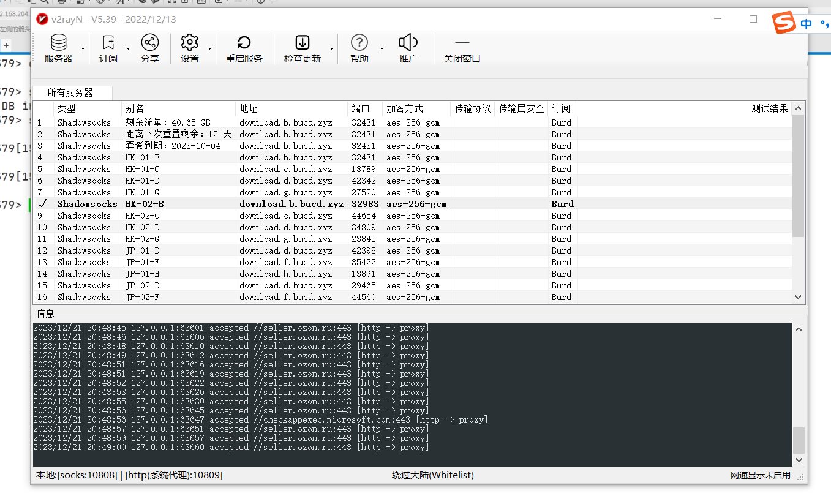
Task: Select server row JP-02-F
Action: point(412,297)
